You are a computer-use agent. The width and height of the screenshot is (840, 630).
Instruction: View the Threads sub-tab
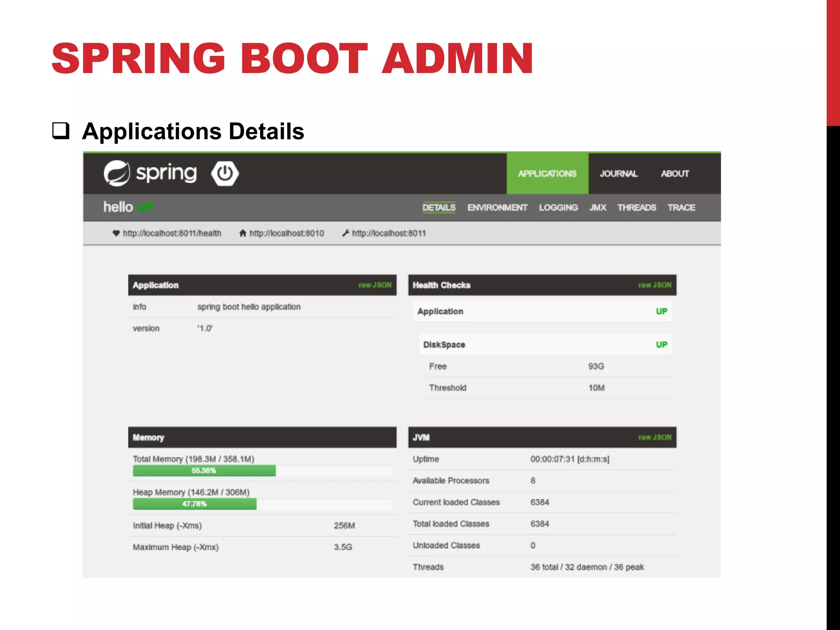click(637, 208)
